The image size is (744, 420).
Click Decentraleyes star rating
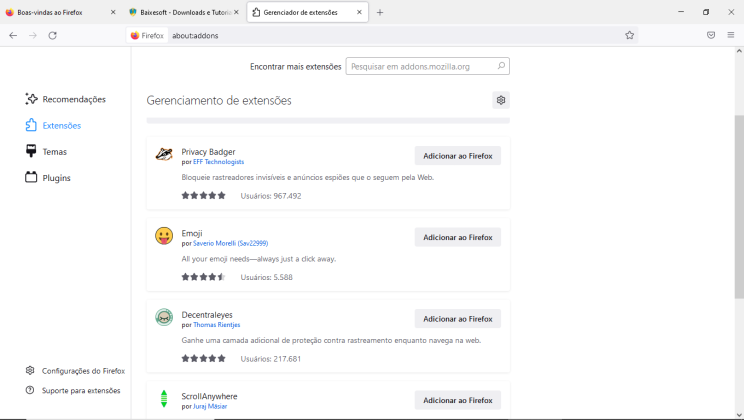coord(204,359)
